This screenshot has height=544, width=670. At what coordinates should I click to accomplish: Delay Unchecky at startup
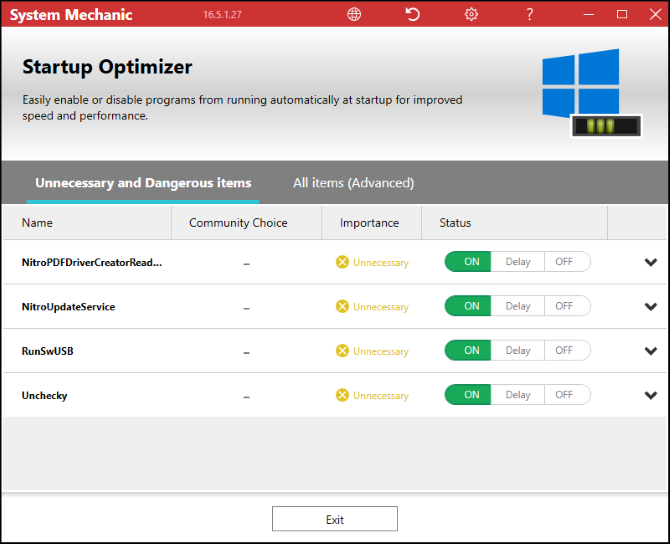click(x=518, y=395)
